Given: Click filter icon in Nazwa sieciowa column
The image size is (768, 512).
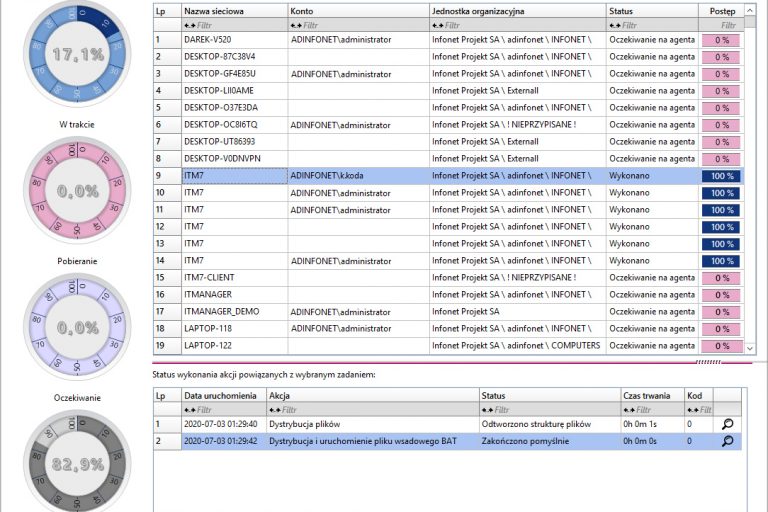Looking at the screenshot, I should tap(189, 24).
